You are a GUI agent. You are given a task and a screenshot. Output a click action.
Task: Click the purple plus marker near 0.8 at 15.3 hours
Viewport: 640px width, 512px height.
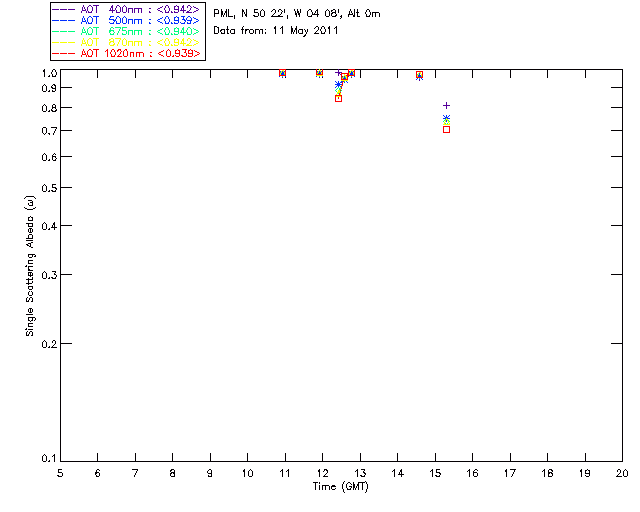click(447, 105)
